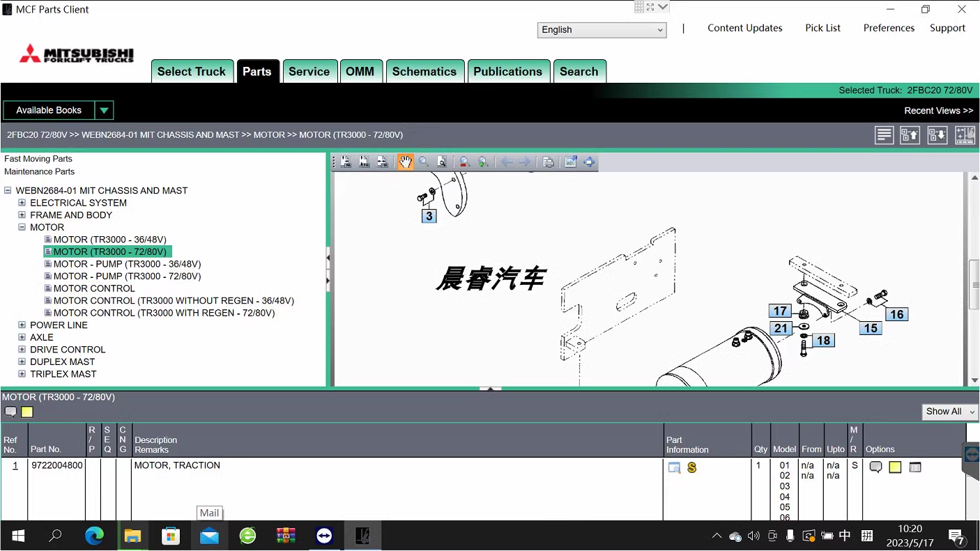Click the magnifier zoom tool

(424, 162)
